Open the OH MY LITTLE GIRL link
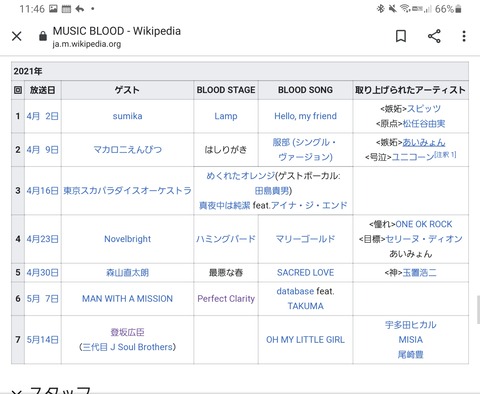480x394 pixels. [305, 340]
